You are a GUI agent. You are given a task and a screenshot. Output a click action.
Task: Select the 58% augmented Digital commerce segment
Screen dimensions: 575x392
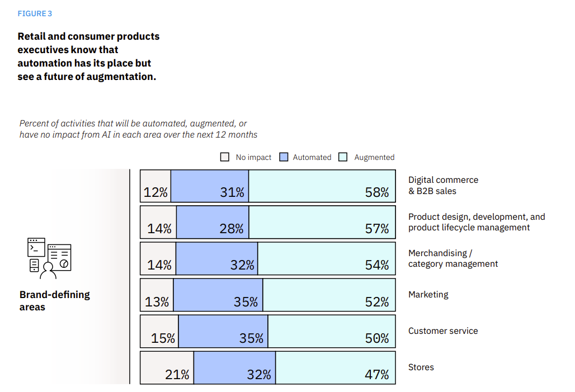pos(322,186)
